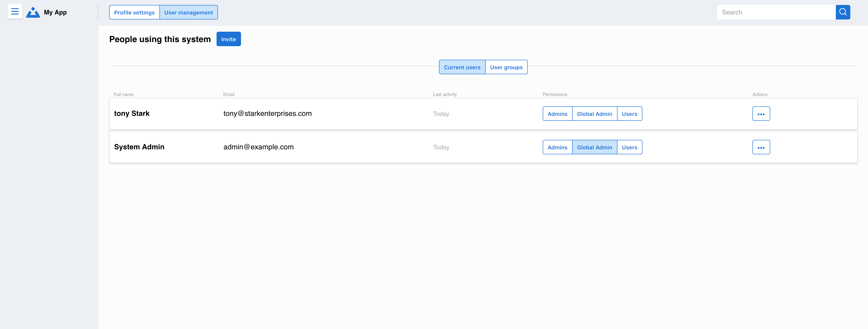This screenshot has width=868, height=329.
Task: Switch to the User groups tab
Action: coord(506,67)
